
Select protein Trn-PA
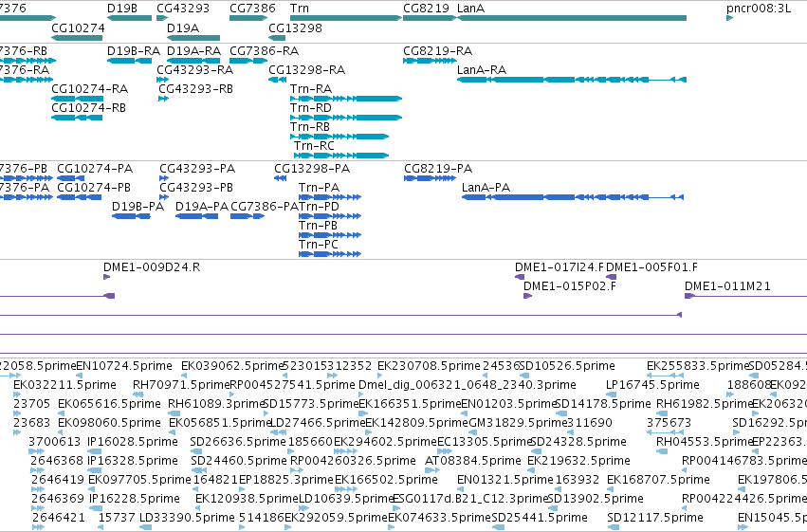tap(319, 188)
